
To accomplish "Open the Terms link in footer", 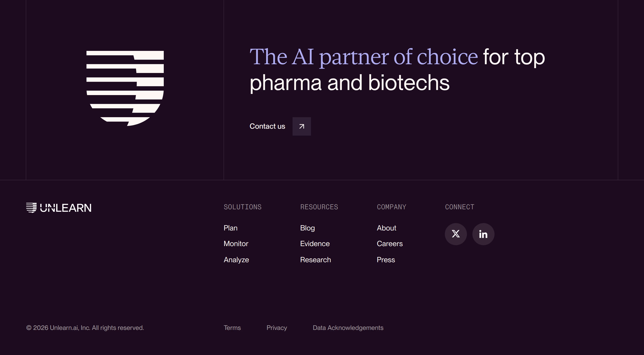I will point(232,328).
